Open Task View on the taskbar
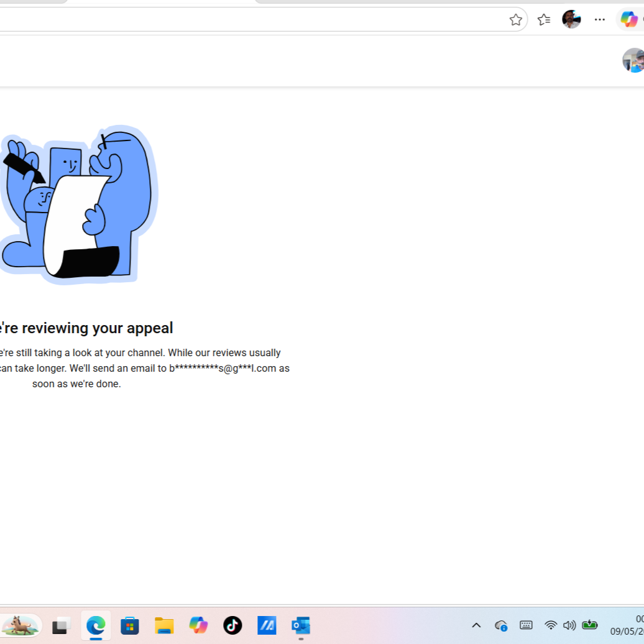This screenshot has height=644, width=644. pos(61,625)
